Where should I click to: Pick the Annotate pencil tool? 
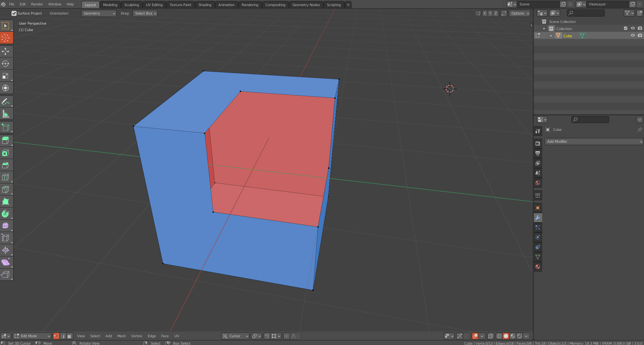tap(6, 102)
